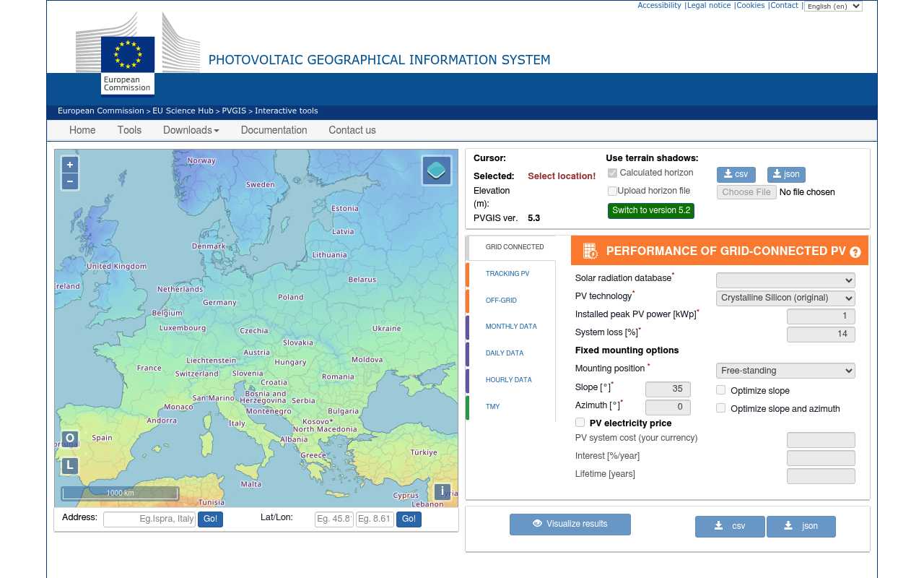Switch to the Off-Grid tab
Image resolution: width=924 pixels, height=578 pixels.
(501, 301)
